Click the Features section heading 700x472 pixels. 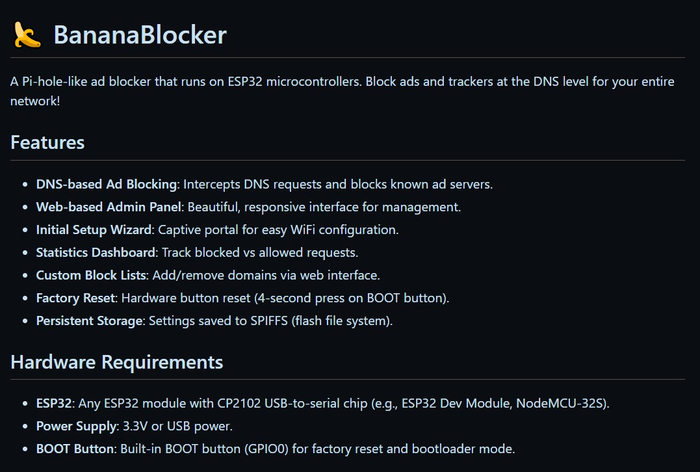click(x=47, y=142)
